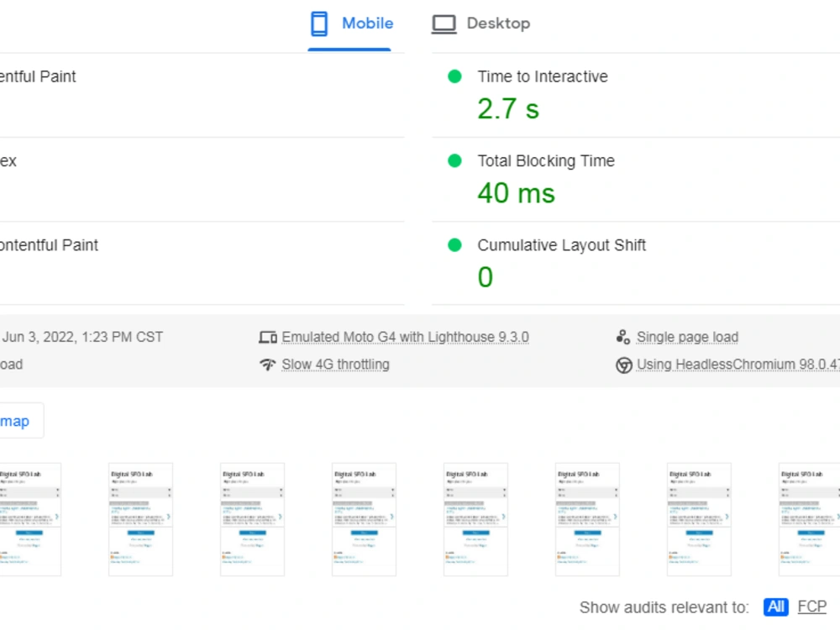840x630 pixels.
Task: Click Single page load text
Action: click(x=687, y=337)
